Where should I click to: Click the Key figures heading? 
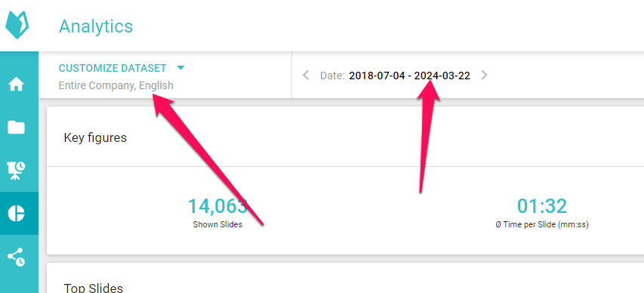tap(95, 137)
